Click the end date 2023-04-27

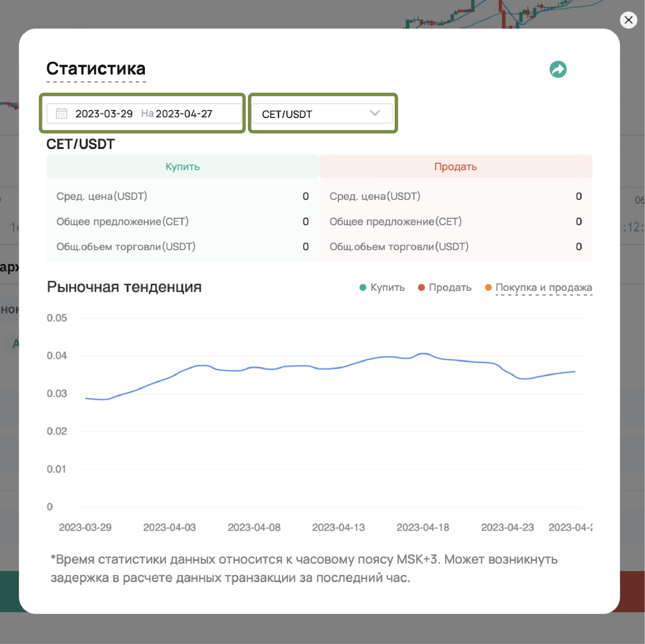pyautogui.click(x=184, y=114)
